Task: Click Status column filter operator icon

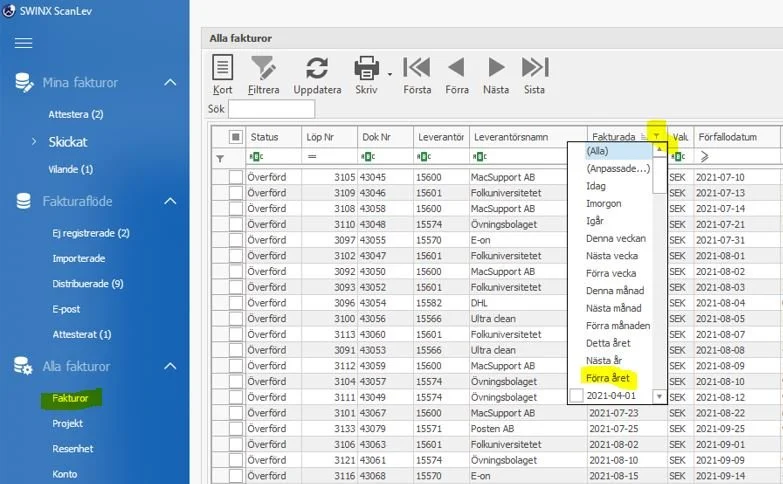Action: click(256, 156)
